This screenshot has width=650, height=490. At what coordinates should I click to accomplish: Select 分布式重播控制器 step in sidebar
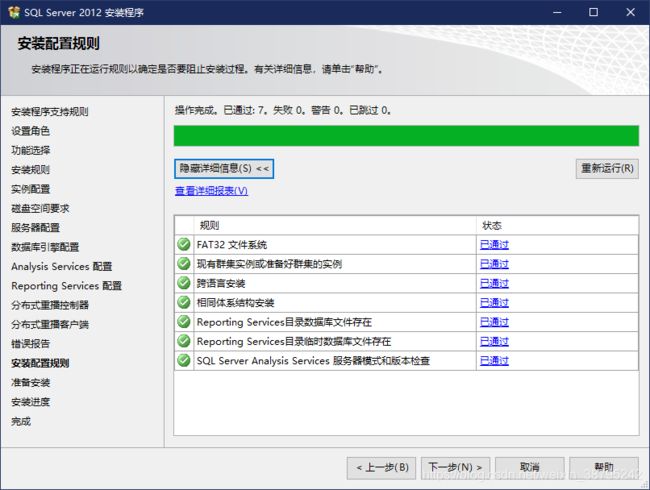tap(50, 305)
